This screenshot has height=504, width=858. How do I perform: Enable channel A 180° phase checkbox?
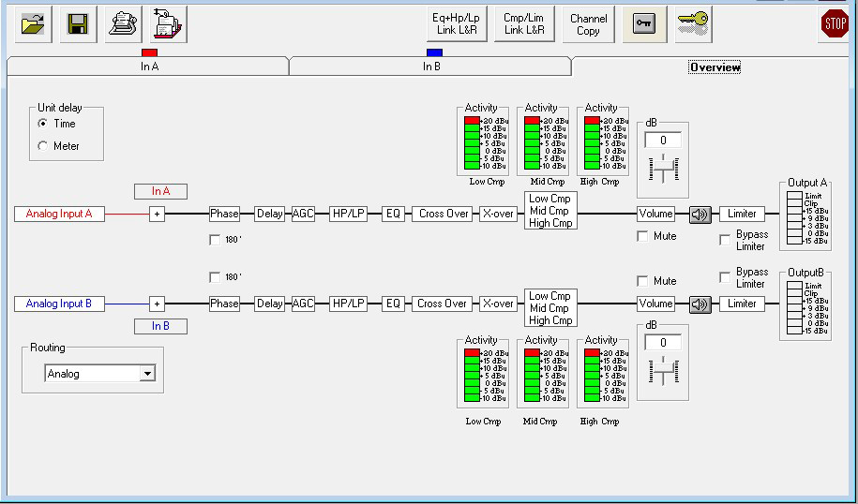(215, 240)
